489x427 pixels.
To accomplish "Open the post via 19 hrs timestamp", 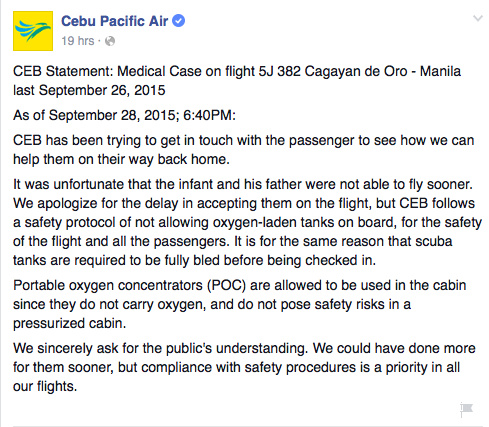I will pyautogui.click(x=78, y=41).
